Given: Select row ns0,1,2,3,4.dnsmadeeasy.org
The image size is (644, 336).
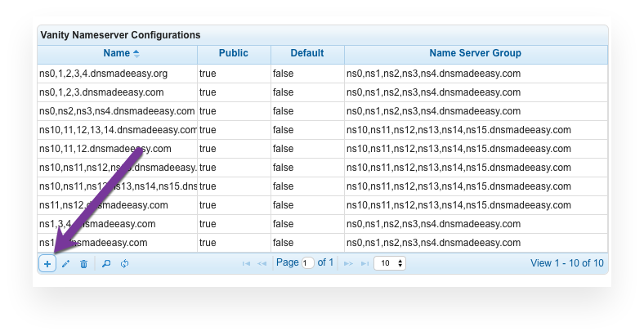Looking at the screenshot, I should pyautogui.click(x=323, y=74).
